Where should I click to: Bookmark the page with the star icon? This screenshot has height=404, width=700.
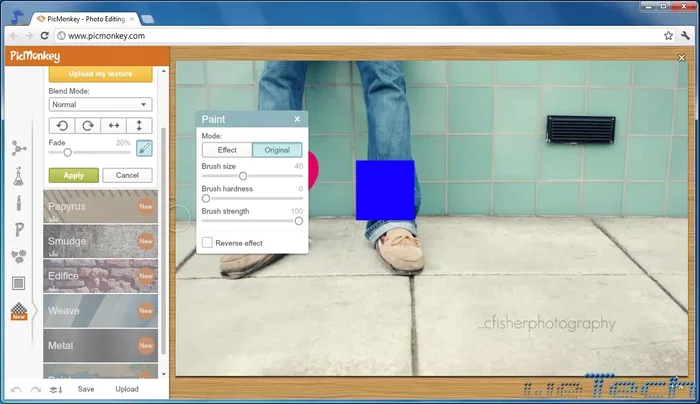(x=668, y=35)
